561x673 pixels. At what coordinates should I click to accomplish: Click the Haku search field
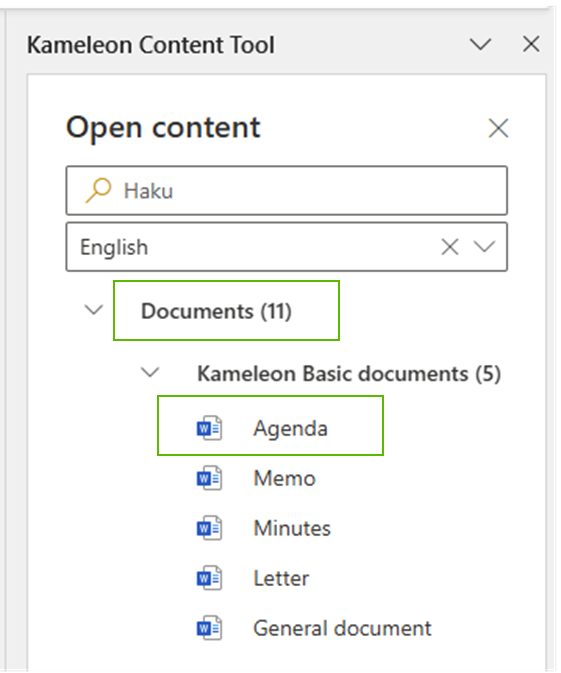pyautogui.click(x=287, y=190)
